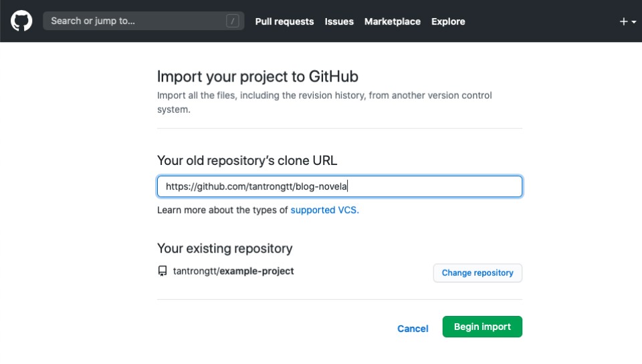Click the Change repository button

coord(477,272)
